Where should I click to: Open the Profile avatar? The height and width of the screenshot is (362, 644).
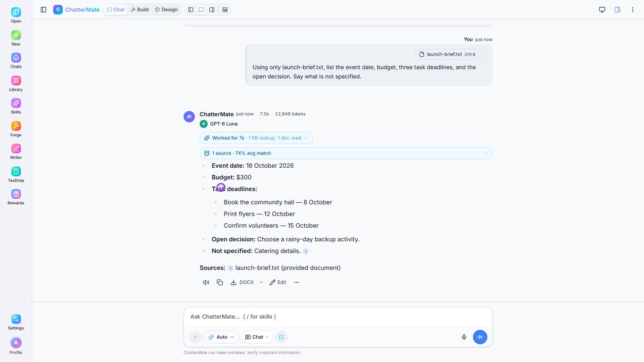[x=16, y=346]
